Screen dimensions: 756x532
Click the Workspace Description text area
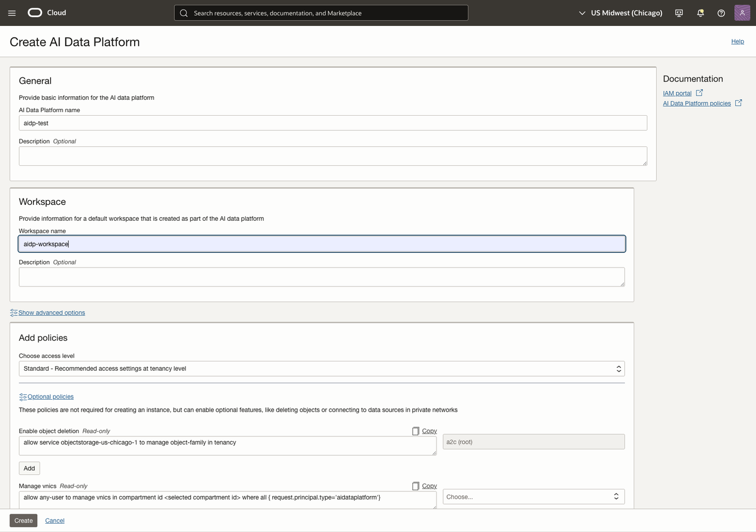(x=322, y=277)
